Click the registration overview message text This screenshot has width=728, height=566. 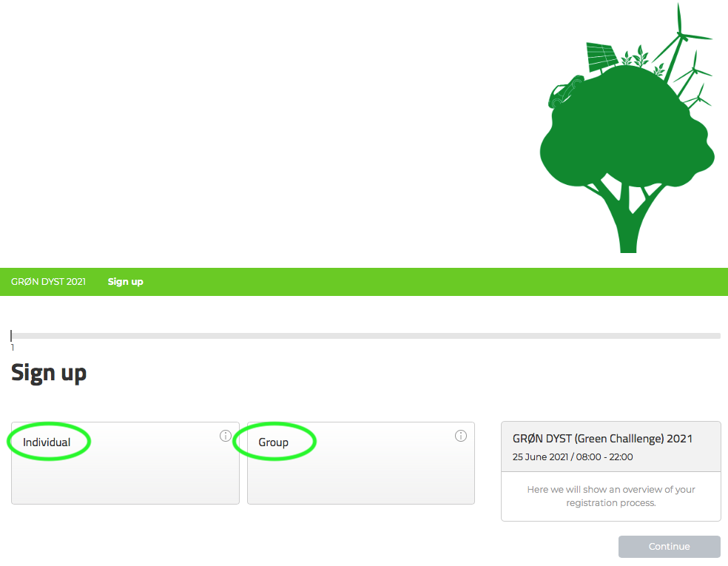(x=611, y=496)
